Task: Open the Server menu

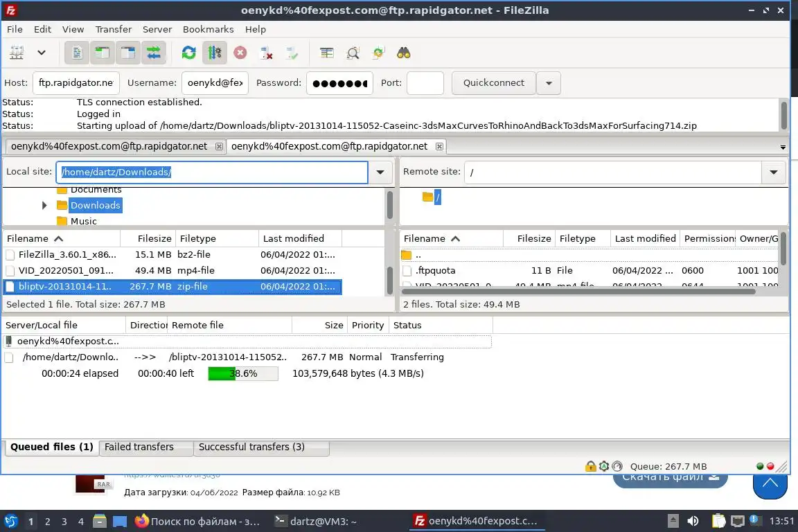Action: [157, 30]
